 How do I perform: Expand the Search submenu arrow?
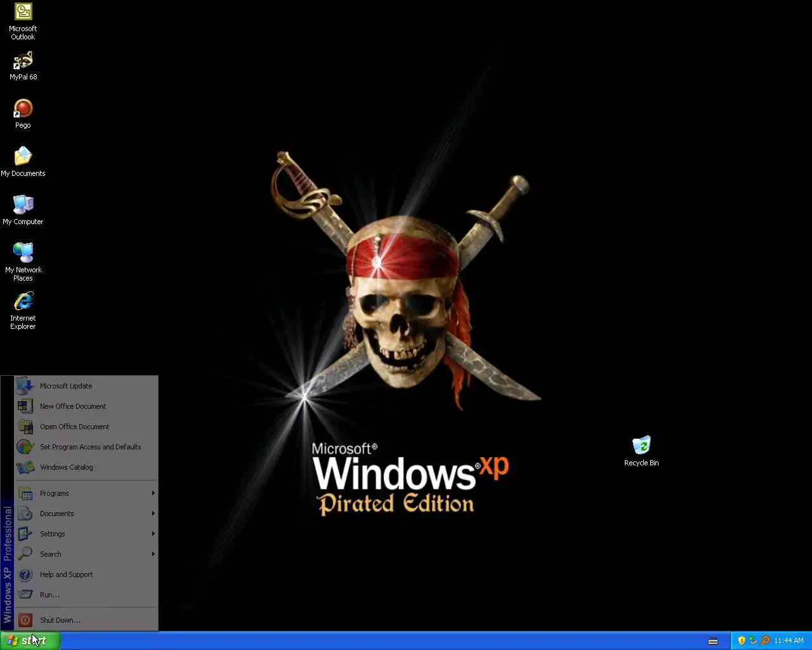(153, 554)
